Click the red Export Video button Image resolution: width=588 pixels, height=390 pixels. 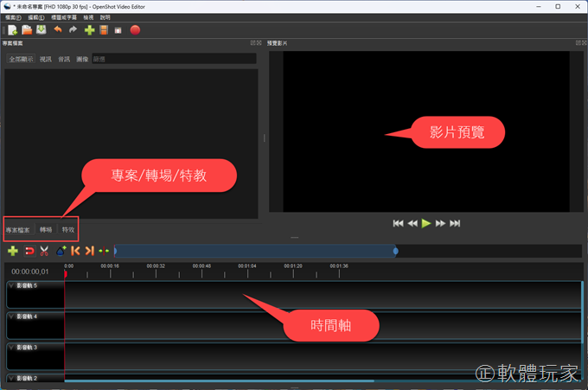coord(135,30)
